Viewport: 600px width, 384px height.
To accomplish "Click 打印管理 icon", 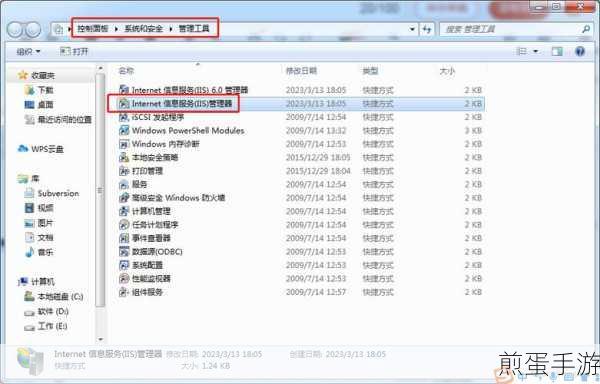I will pos(124,171).
